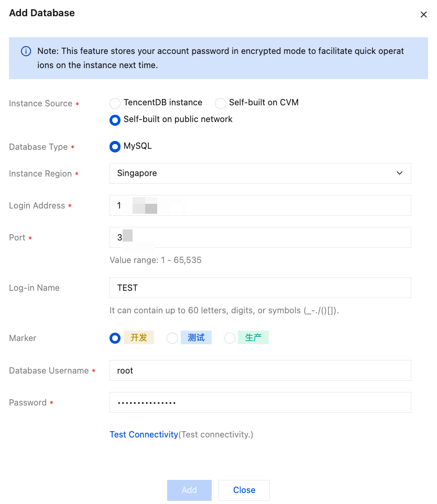Screen dimensions: 437x504
Task: Click the info icon in the note banner
Action: [26, 51]
